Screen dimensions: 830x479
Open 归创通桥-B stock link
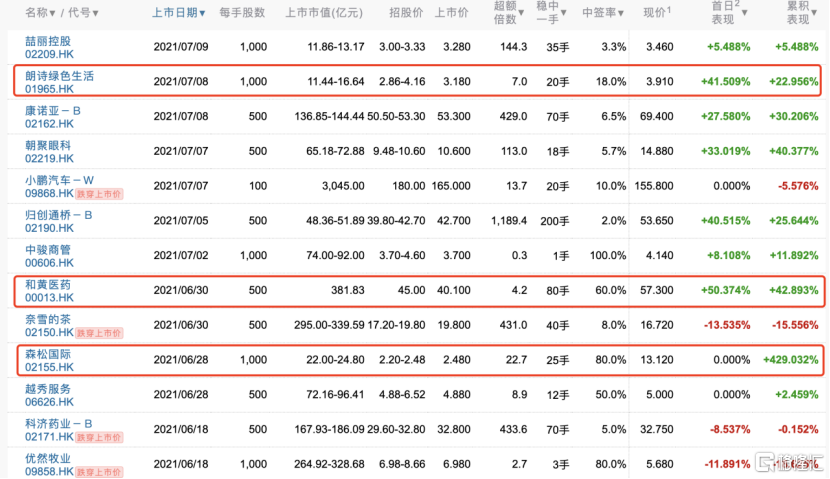click(59, 215)
